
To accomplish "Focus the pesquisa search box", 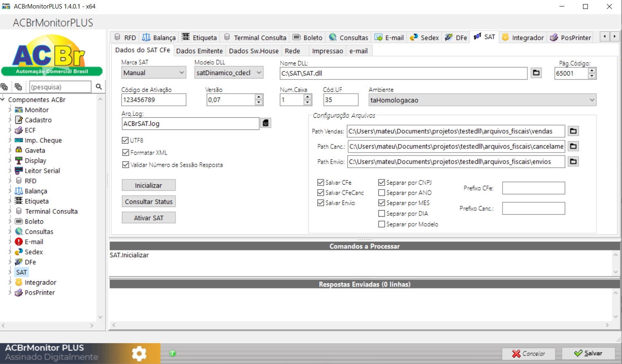I will (x=60, y=87).
